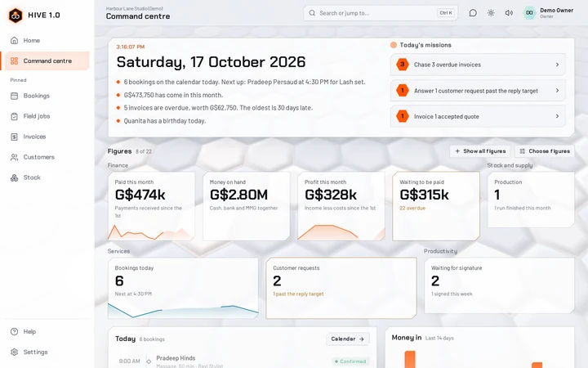Open the Money on hand card
This screenshot has width=588, height=368.
tap(247, 206)
